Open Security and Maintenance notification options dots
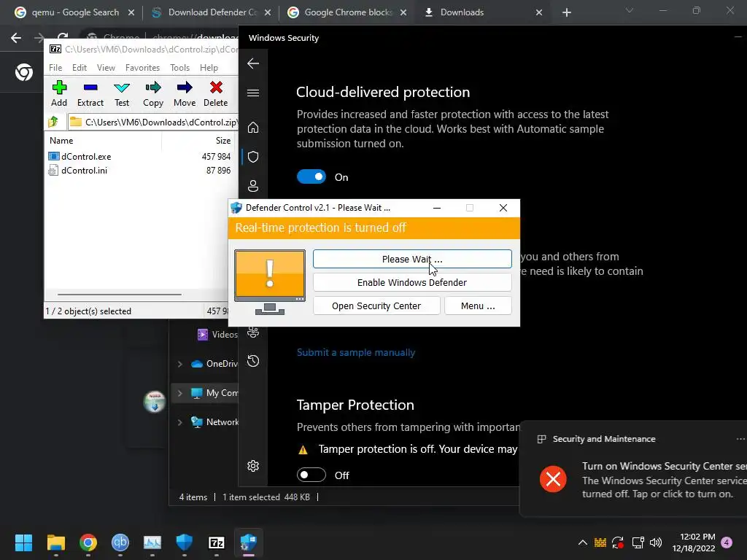The height and width of the screenshot is (560, 747). [x=740, y=439]
